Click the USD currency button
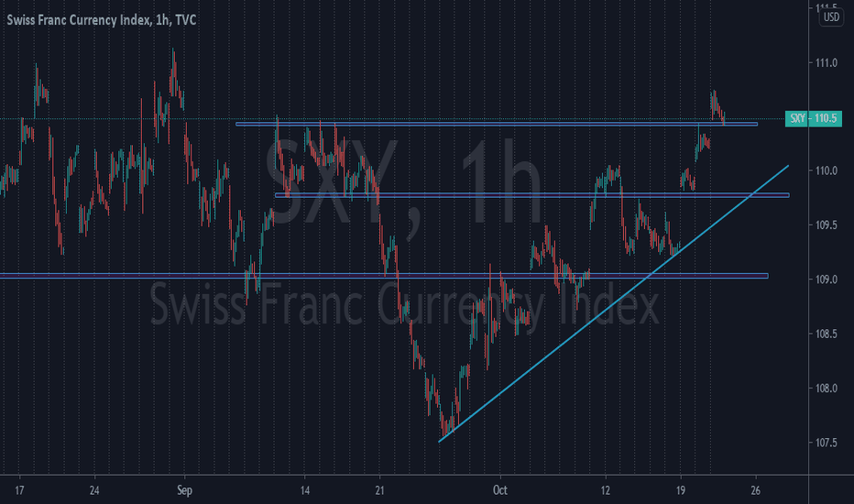854x504 pixels. click(x=831, y=16)
